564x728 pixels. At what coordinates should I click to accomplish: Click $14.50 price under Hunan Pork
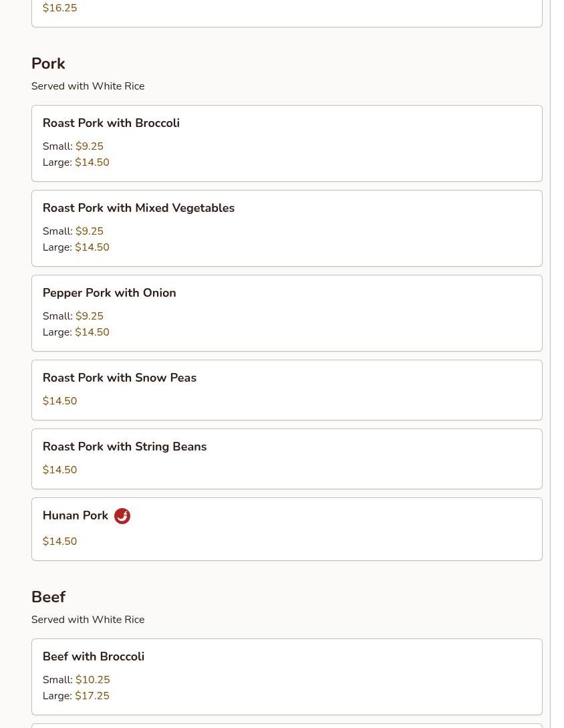click(x=59, y=541)
